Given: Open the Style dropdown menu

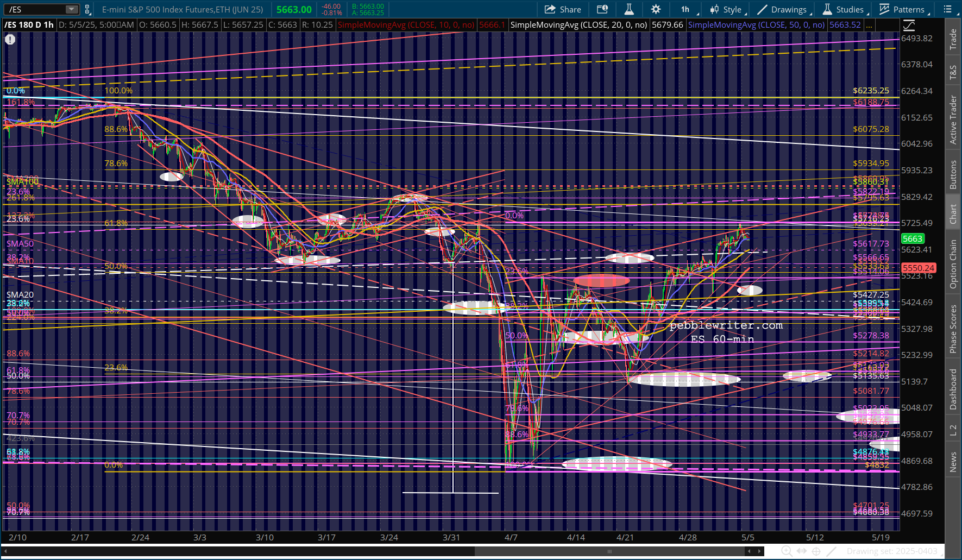Looking at the screenshot, I should (727, 9).
